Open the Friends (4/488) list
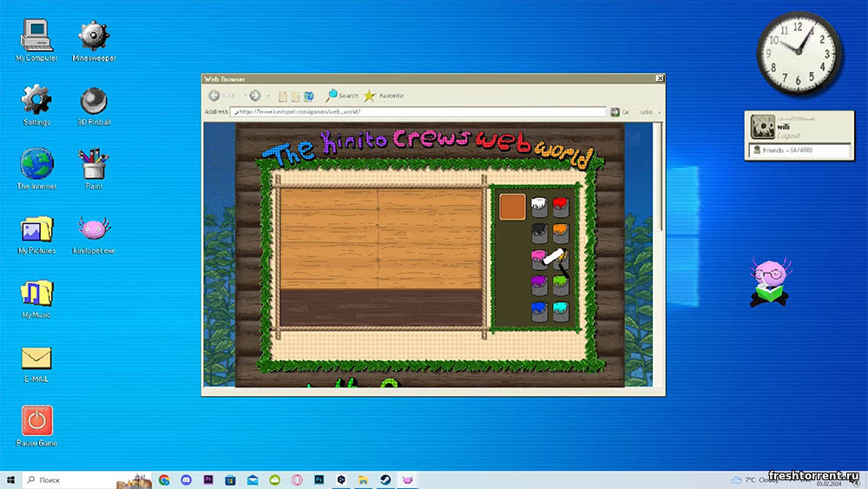Screen dimensions: 868x489 coord(799,150)
